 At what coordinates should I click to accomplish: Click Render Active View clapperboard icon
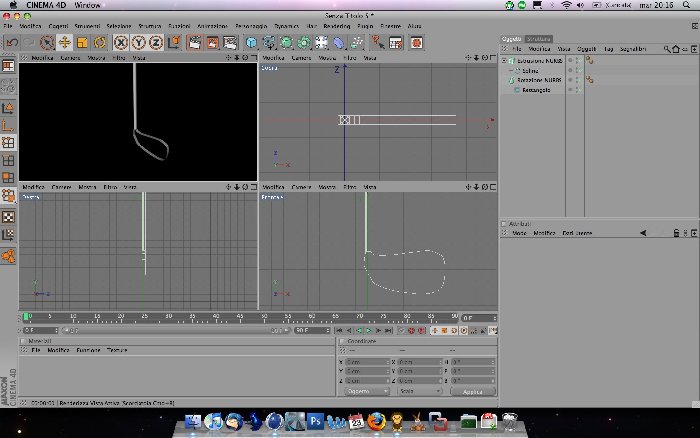[x=195, y=43]
